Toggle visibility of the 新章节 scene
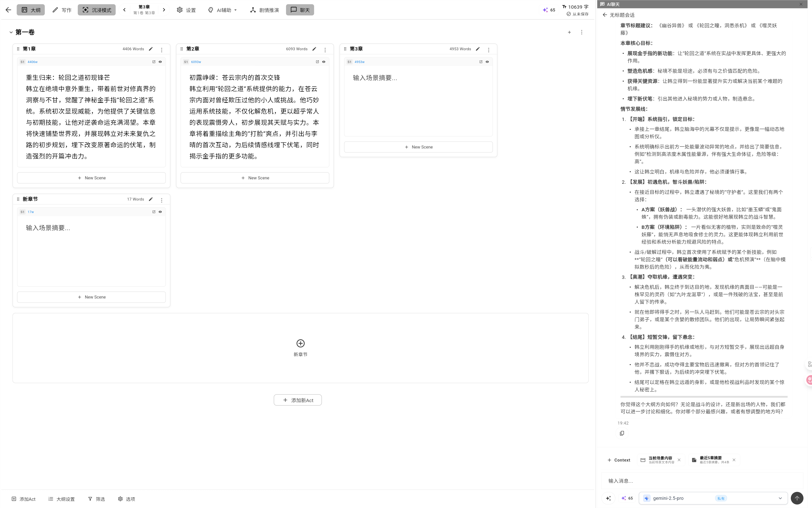Screen dimensions: 812x508 pos(160,212)
